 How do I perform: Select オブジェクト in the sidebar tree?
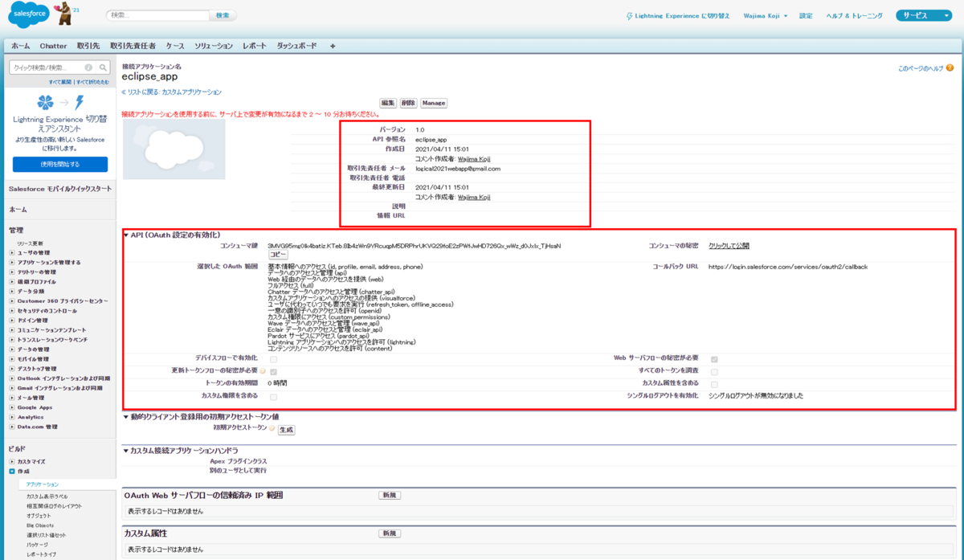pyautogui.click(x=39, y=515)
